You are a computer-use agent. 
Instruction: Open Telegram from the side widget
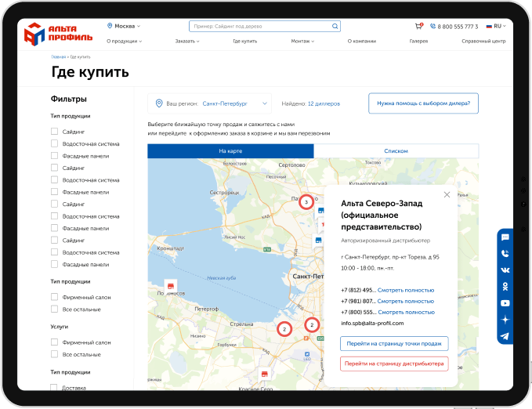click(x=505, y=336)
